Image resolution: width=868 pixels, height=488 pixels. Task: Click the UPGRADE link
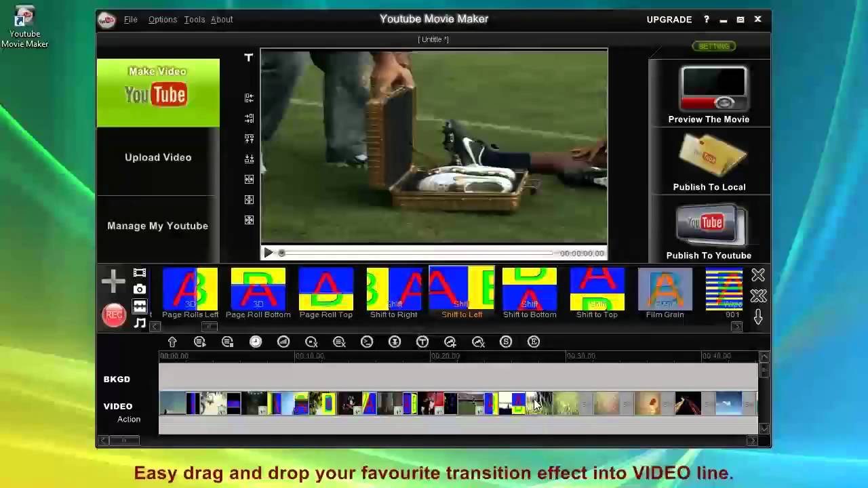click(669, 20)
